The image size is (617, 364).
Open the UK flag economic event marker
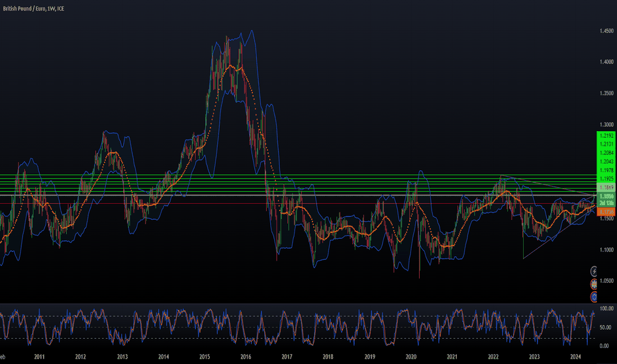tap(594, 284)
